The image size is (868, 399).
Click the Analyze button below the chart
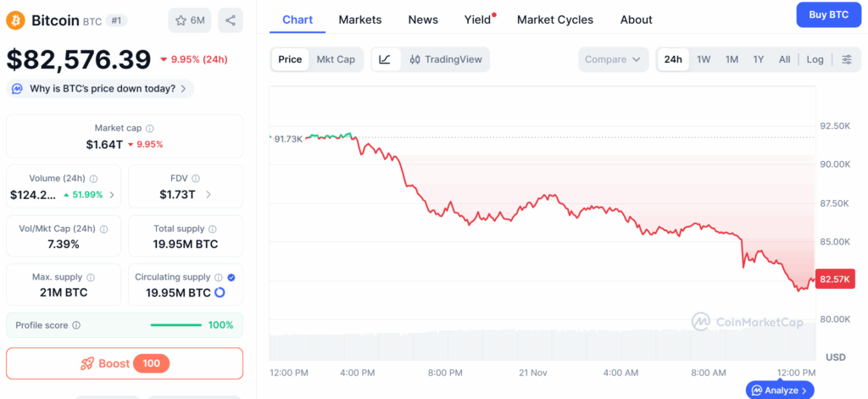781,390
